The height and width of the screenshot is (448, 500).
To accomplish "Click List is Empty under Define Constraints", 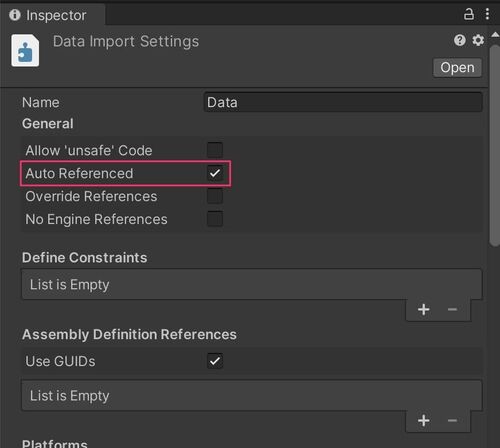I will click(x=69, y=285).
